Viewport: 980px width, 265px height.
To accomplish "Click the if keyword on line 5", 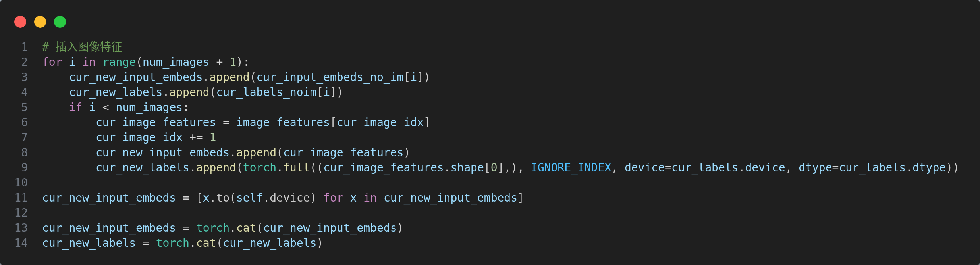I will click(75, 108).
